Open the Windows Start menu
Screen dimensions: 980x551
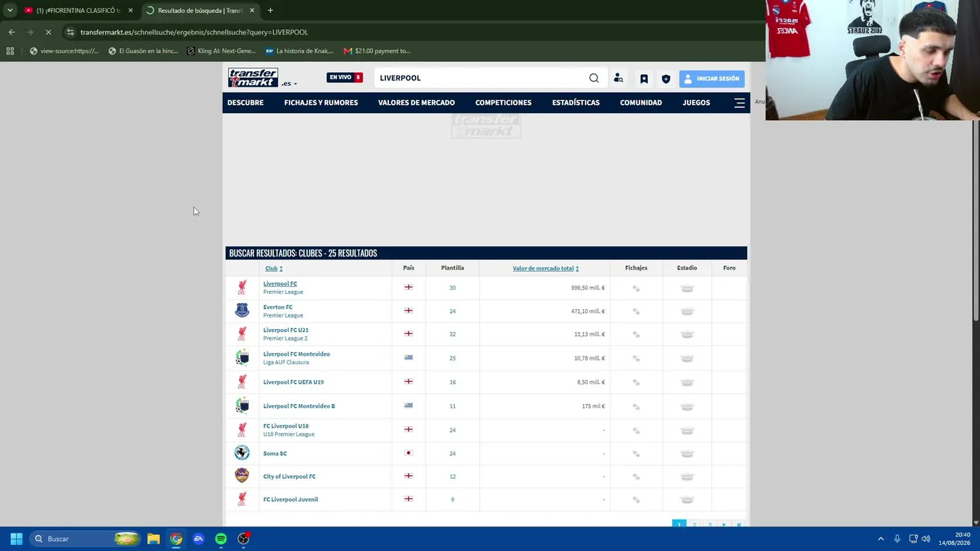click(x=16, y=539)
